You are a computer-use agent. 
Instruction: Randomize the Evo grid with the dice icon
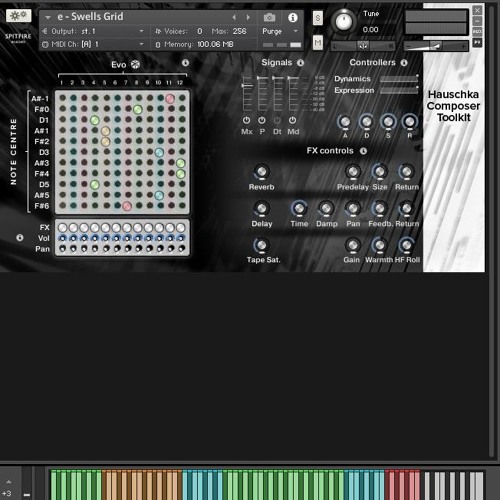click(135, 64)
